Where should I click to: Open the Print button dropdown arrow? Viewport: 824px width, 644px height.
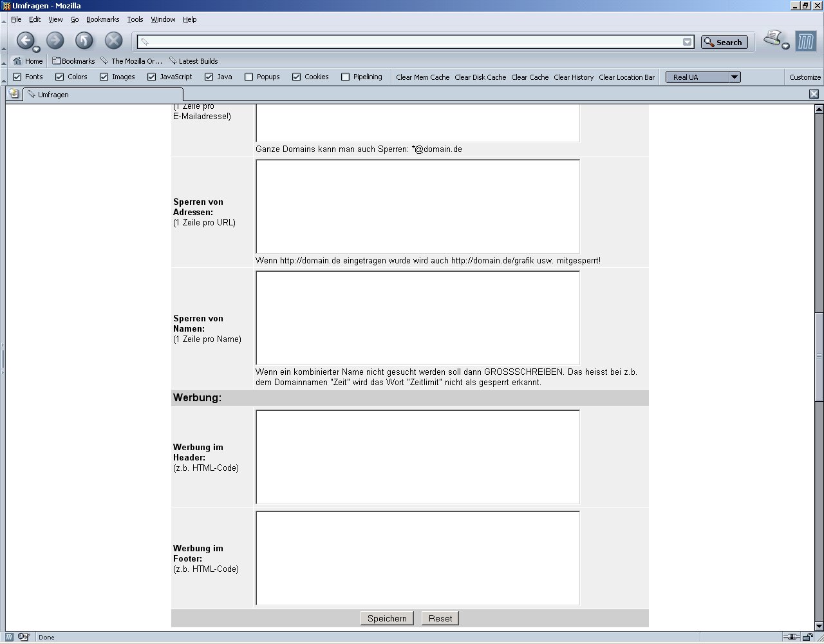click(x=785, y=46)
